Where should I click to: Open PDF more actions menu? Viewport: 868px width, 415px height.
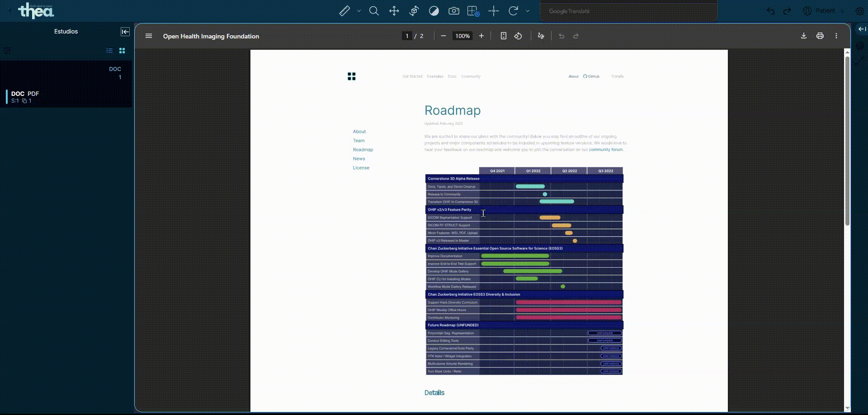836,36
